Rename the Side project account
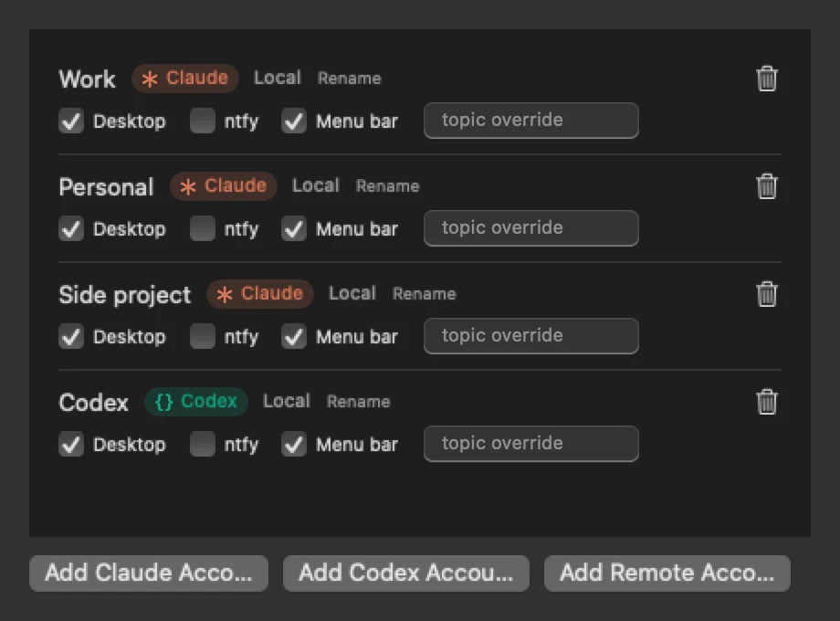The height and width of the screenshot is (621, 840). (x=425, y=294)
